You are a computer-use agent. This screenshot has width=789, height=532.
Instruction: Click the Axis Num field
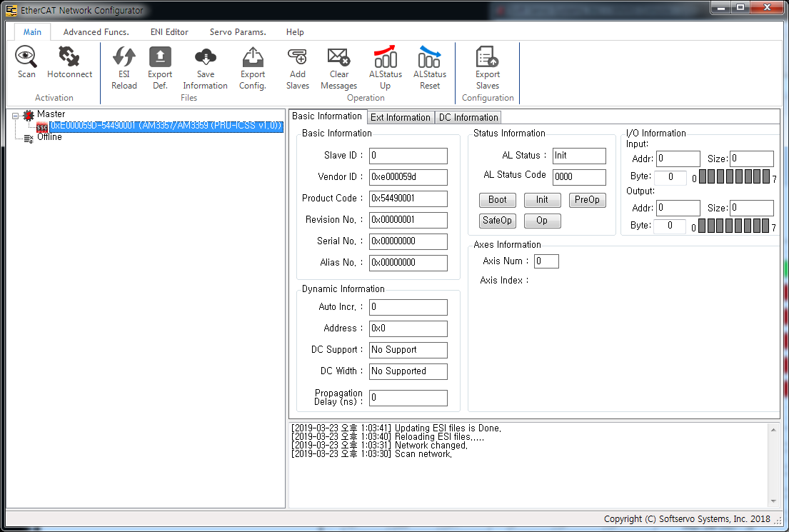pyautogui.click(x=546, y=261)
